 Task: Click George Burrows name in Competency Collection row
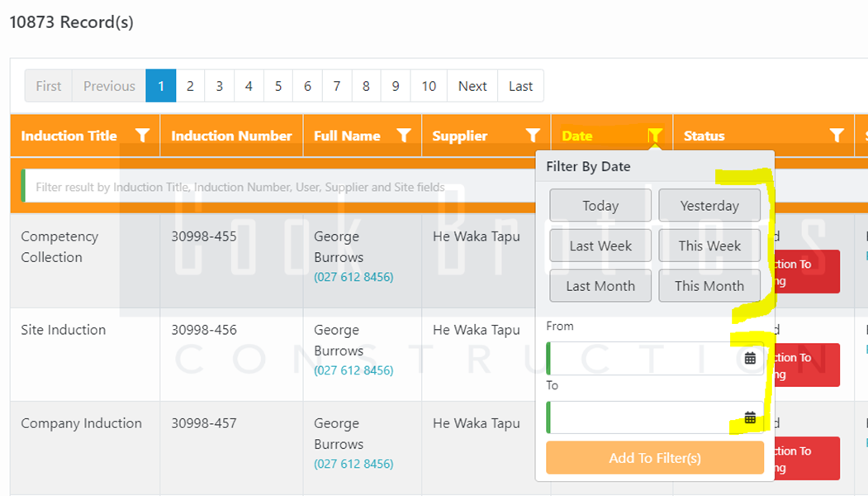pos(339,246)
